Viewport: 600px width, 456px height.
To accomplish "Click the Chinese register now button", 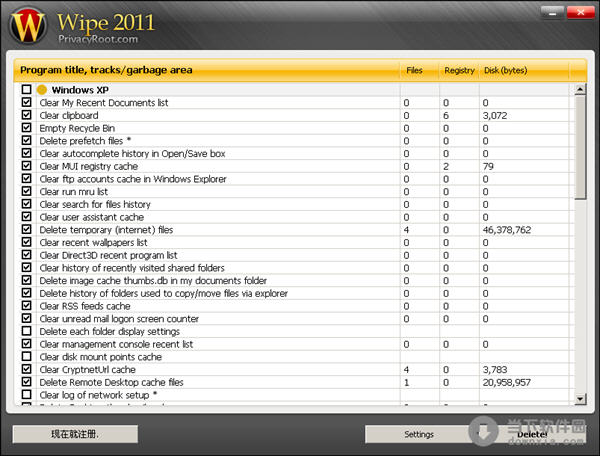I will [75, 434].
